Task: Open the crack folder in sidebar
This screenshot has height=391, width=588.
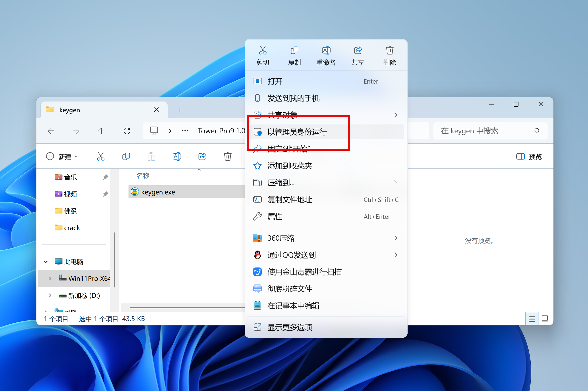Action: click(x=72, y=228)
